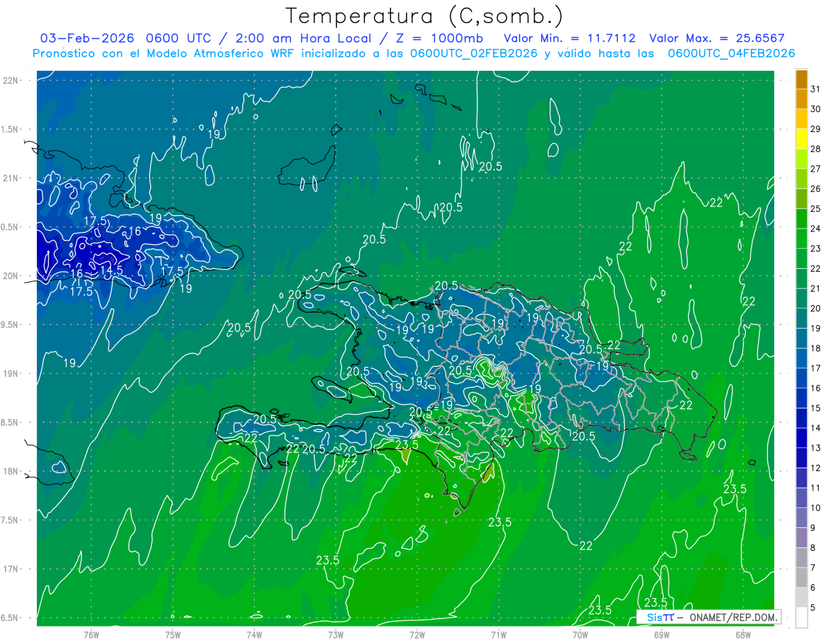This screenshot has width=834, height=644.
Task: Pick the brown legend swatch above 31
Action: click(x=801, y=79)
